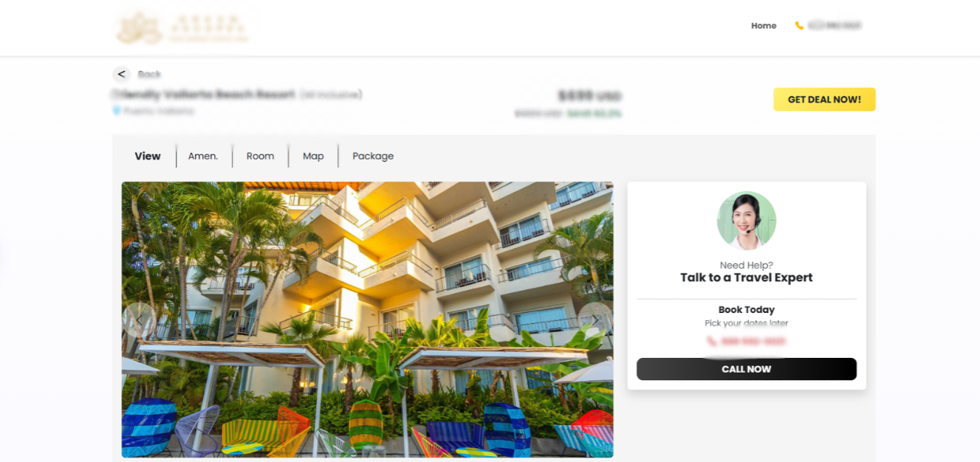Click the Back text link
The height and width of the screenshot is (462, 980).
pos(149,74)
